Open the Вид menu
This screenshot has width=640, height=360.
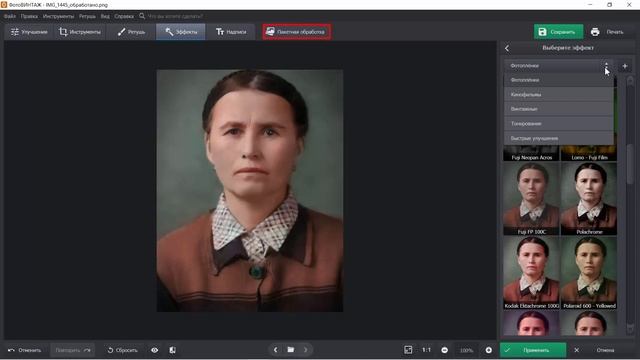[x=105, y=16]
